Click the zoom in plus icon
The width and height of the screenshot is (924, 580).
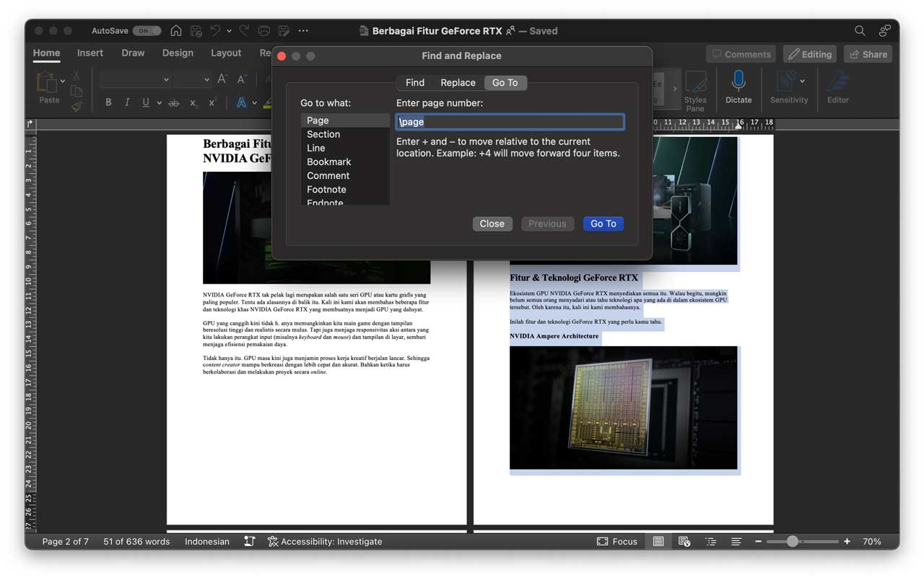847,541
